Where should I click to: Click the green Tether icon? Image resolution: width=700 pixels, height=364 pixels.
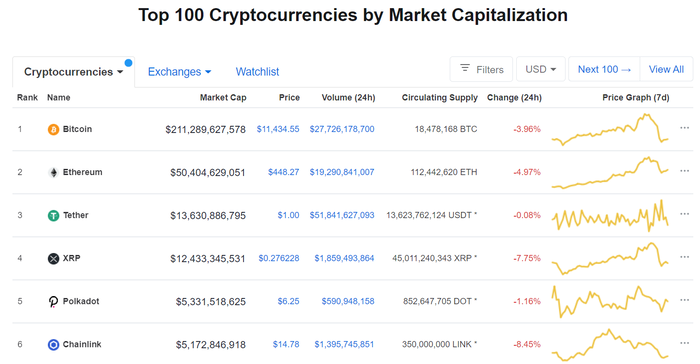pos(53,216)
